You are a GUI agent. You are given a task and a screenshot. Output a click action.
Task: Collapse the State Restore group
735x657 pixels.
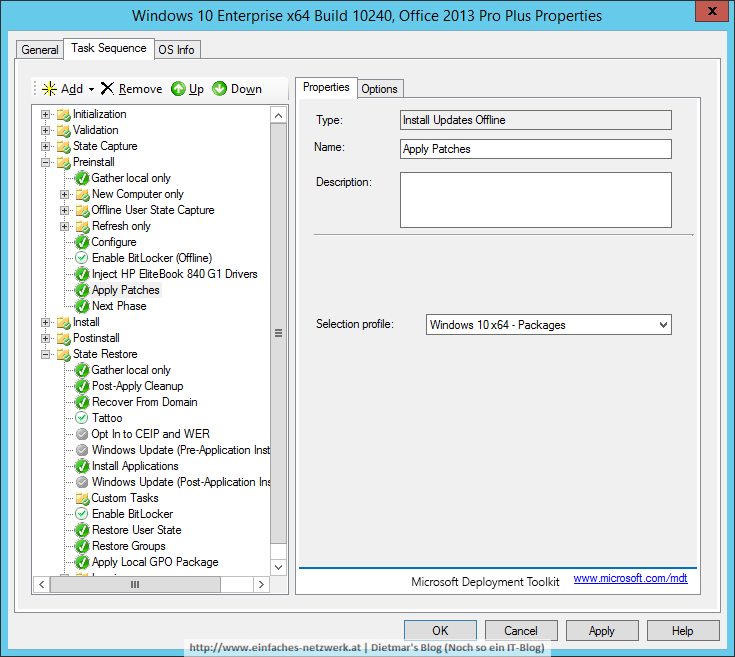click(x=45, y=354)
